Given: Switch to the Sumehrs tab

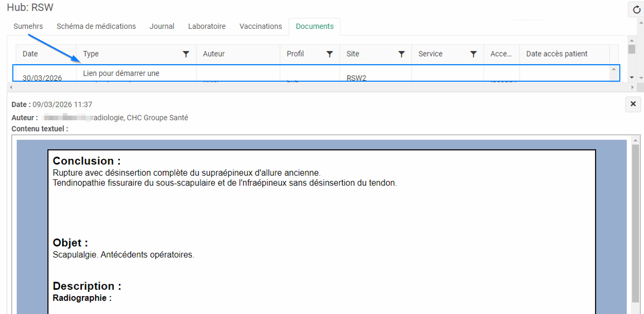Looking at the screenshot, I should [x=28, y=26].
